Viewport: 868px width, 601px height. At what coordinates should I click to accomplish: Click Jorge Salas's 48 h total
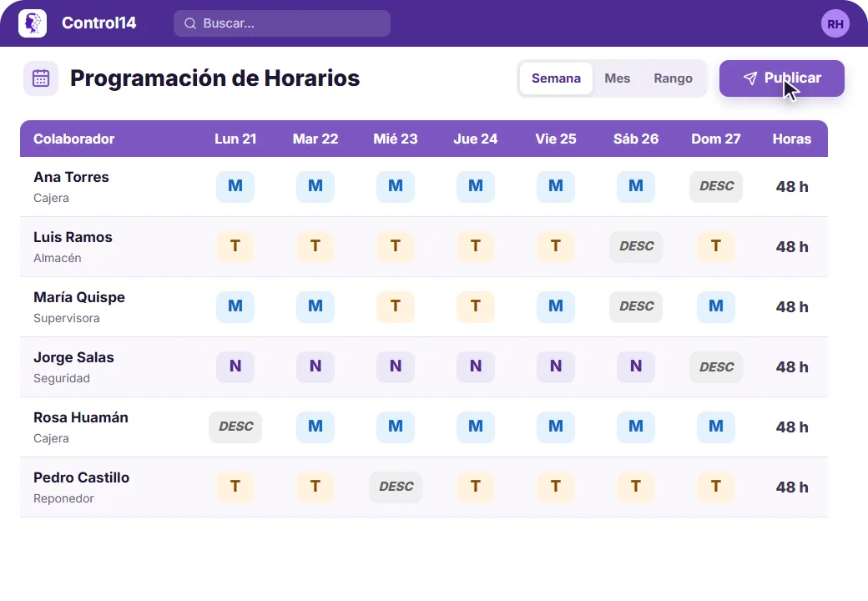tap(791, 367)
